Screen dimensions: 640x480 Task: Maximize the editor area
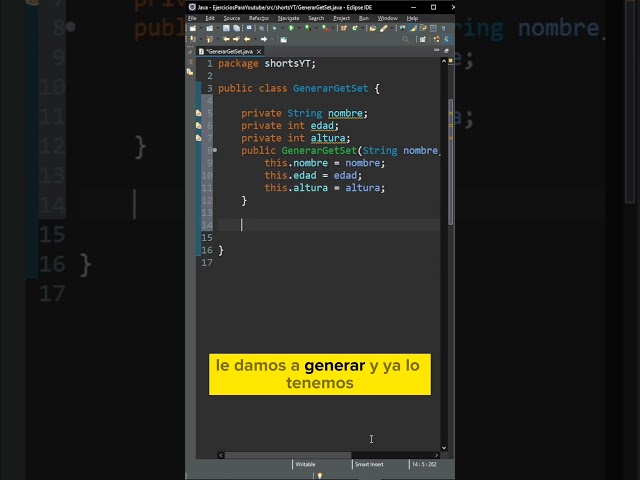coord(447,51)
